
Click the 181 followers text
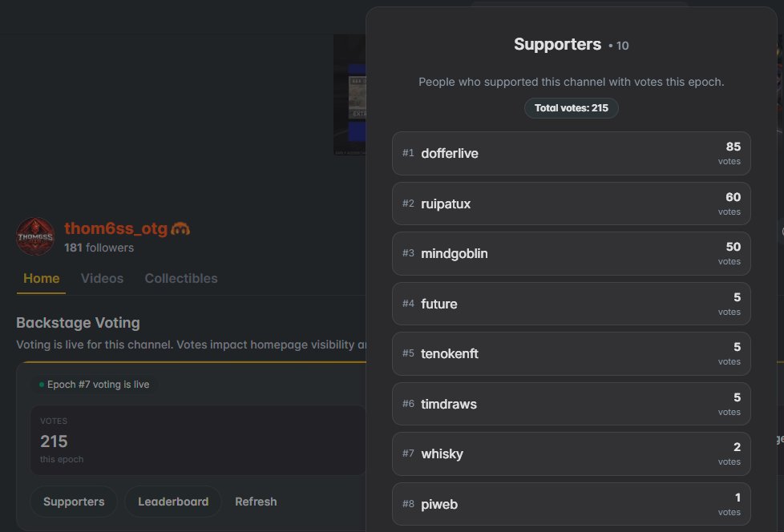point(99,248)
